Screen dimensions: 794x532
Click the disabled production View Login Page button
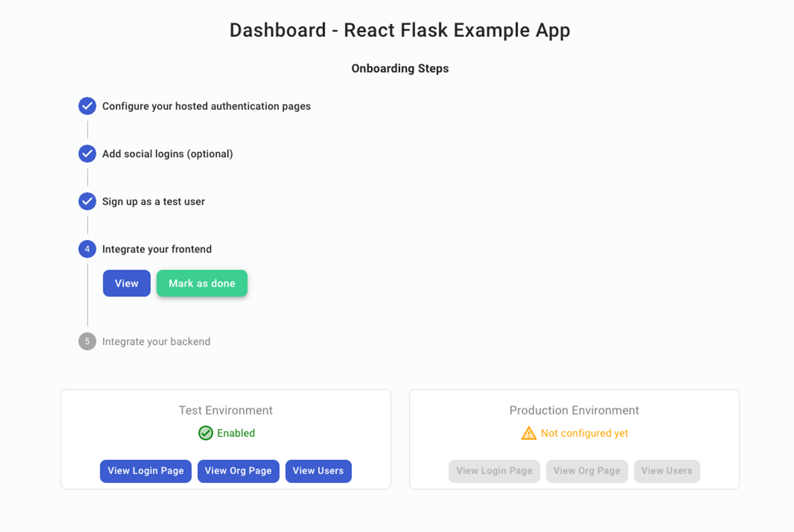point(494,471)
